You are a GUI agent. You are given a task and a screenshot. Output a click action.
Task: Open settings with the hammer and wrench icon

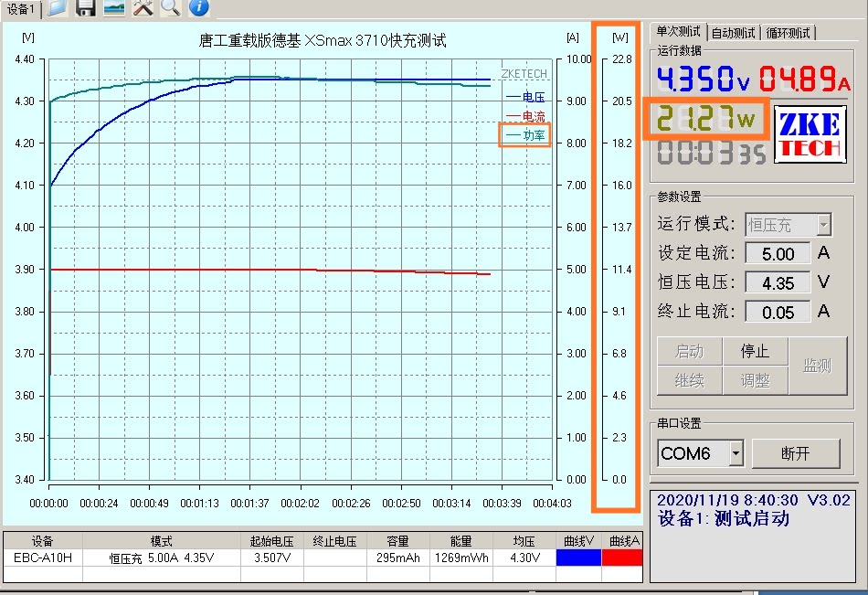143,7
